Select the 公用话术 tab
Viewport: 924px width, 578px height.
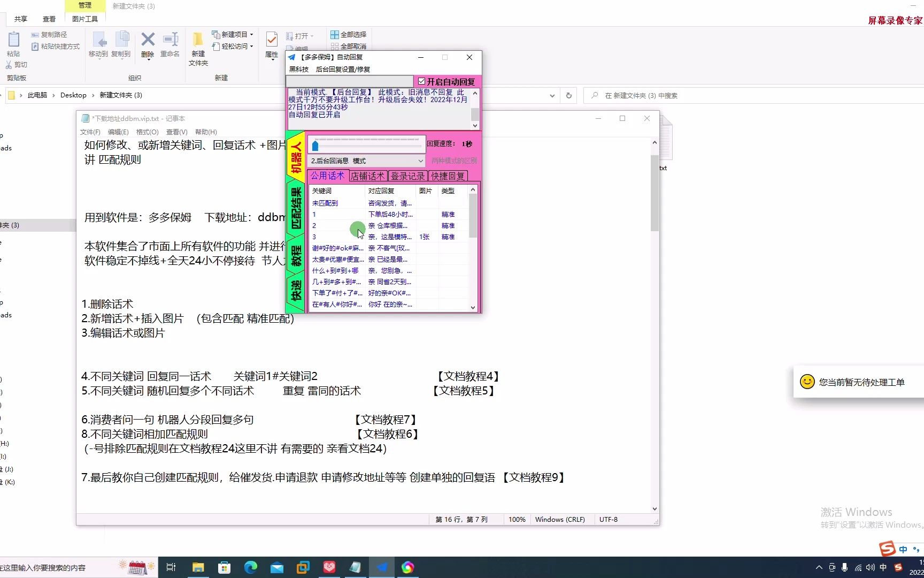328,176
